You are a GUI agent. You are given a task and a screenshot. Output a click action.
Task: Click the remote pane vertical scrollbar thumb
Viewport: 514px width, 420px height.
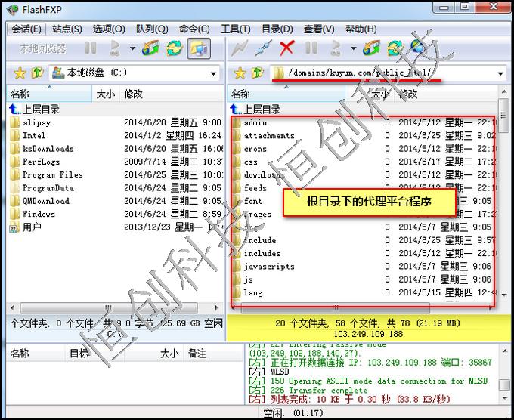503,115
